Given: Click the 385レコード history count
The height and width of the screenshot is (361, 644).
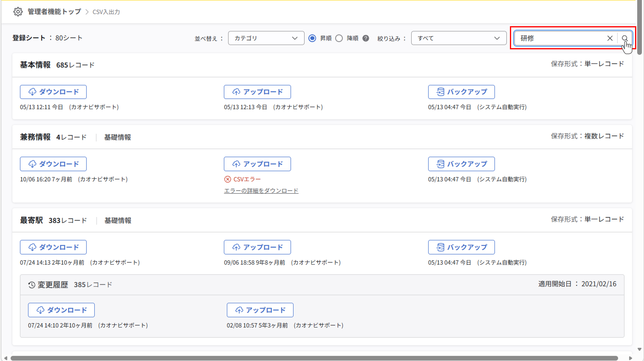Looking at the screenshot, I should coord(93,285).
